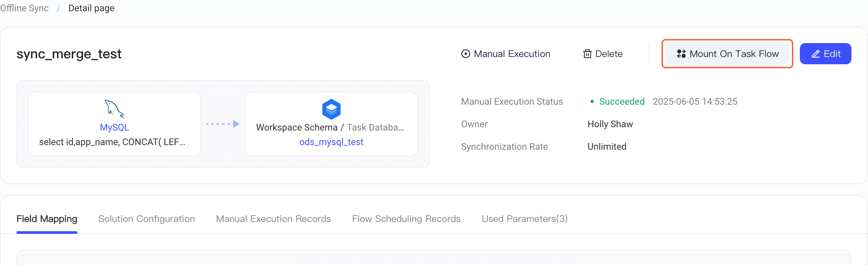Go back to Offline Sync breadcrumb
868x265 pixels.
[x=24, y=8]
